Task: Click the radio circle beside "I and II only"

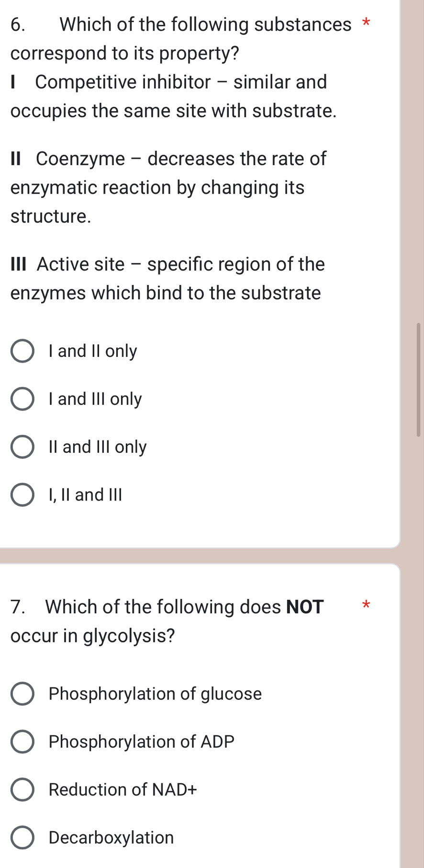Action: (22, 351)
